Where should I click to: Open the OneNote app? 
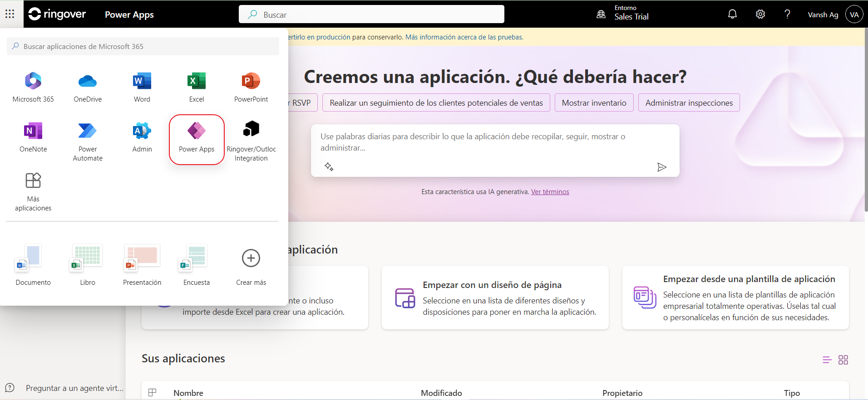(x=33, y=137)
